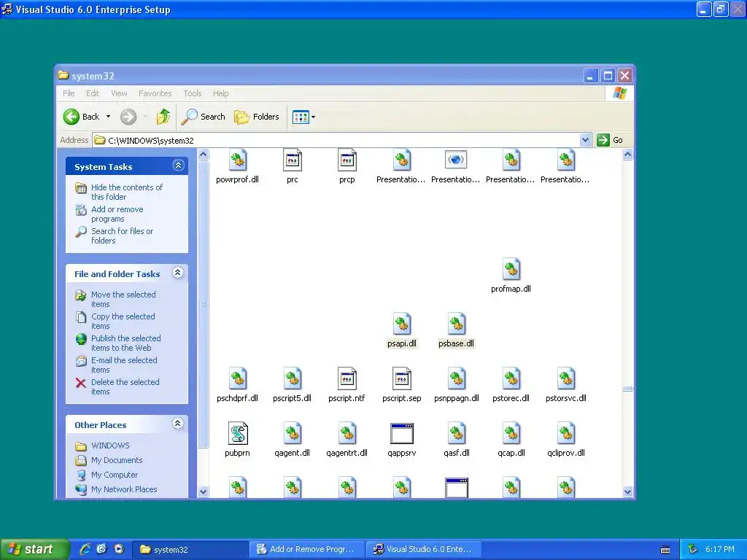This screenshot has width=747, height=560.
Task: Click Delete the selected items
Action: [125, 386]
